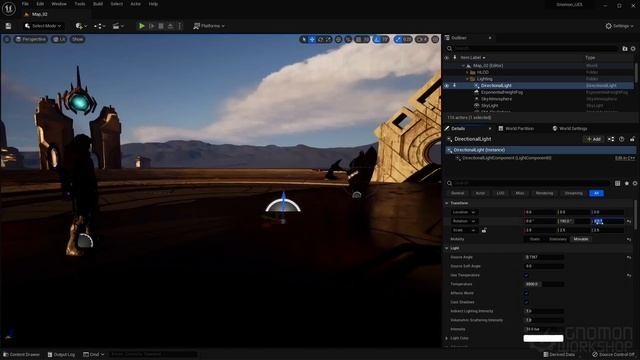The width and height of the screenshot is (640, 360).
Task: Open the camera speed setting
Action: pos(422,39)
